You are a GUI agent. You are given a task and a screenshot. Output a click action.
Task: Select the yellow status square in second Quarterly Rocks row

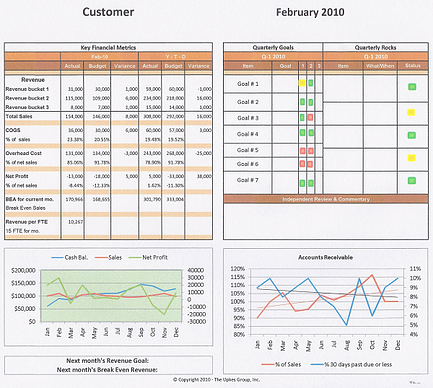point(411,112)
